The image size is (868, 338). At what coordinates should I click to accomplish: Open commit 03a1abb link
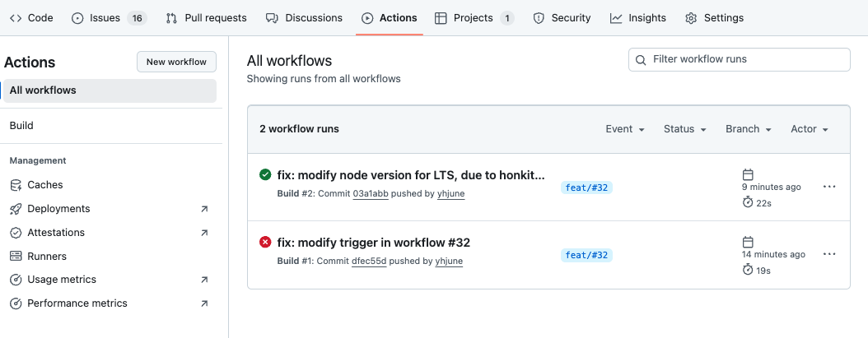click(370, 193)
